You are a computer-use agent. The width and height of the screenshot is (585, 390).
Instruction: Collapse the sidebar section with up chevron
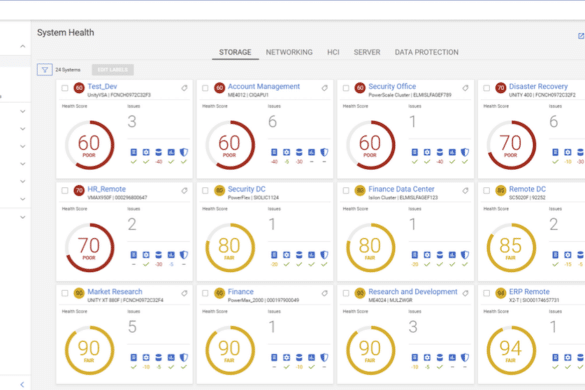click(23, 46)
